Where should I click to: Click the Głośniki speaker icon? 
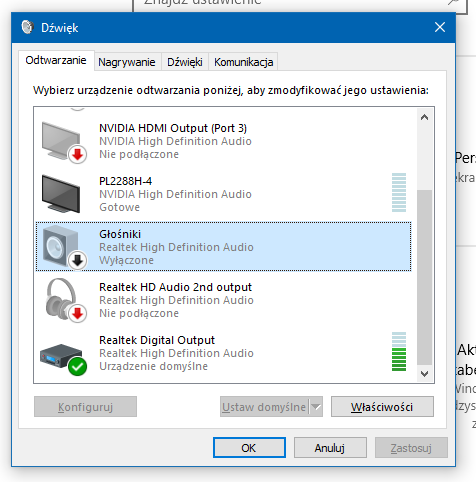point(64,247)
